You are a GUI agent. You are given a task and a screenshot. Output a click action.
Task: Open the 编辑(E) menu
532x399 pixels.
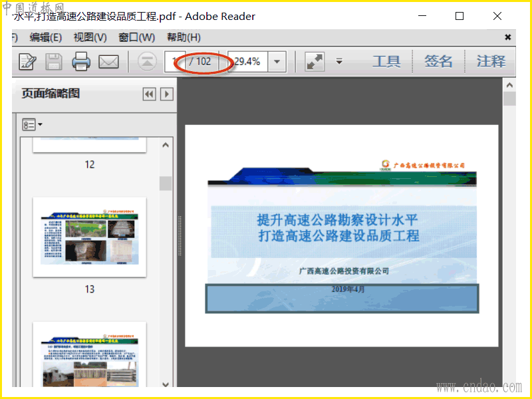(45, 37)
